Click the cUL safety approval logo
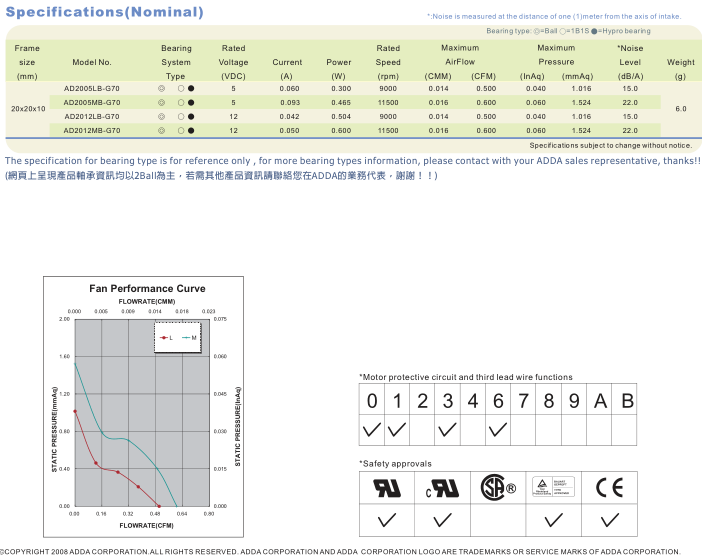This screenshot has height=558, width=702. tap(442, 488)
